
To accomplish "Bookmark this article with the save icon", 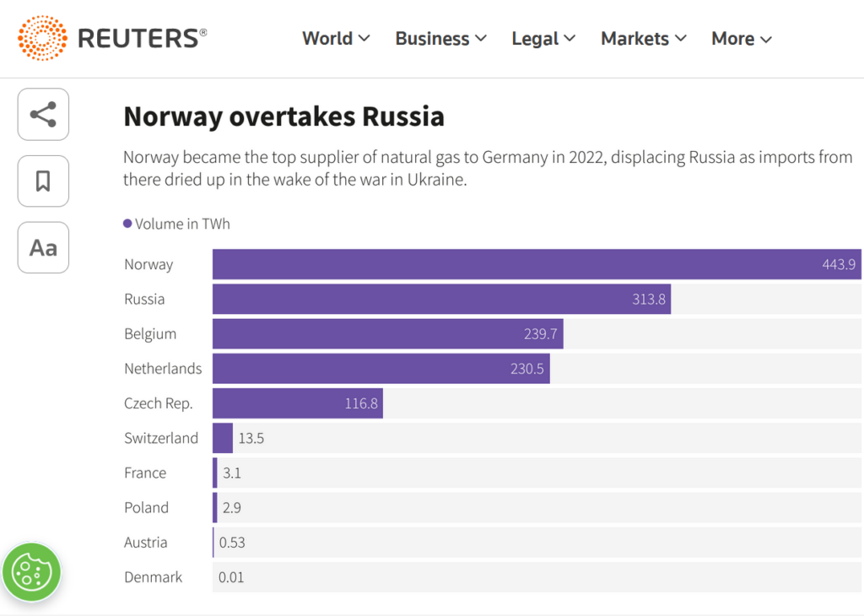I will coord(43,181).
